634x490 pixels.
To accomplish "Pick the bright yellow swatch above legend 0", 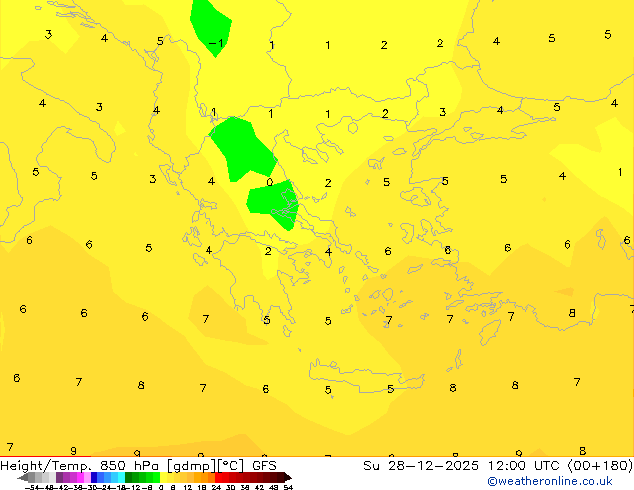I will coord(164,477).
